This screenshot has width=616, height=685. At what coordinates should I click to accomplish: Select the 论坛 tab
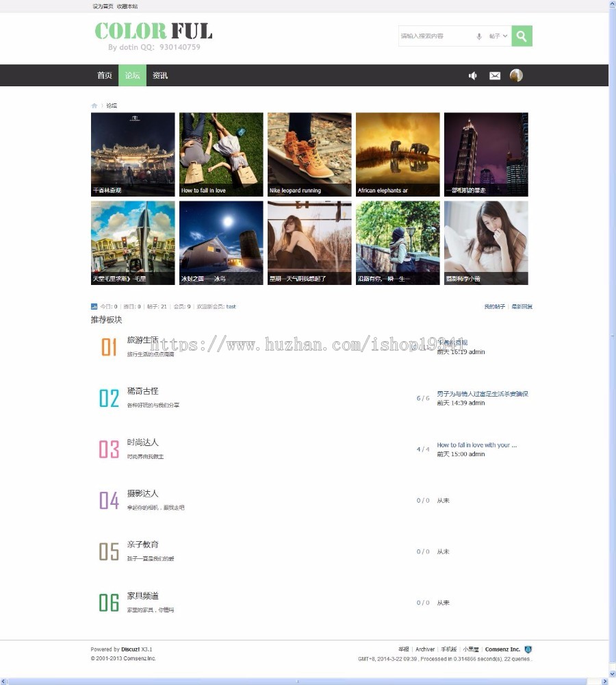pyautogui.click(x=131, y=75)
